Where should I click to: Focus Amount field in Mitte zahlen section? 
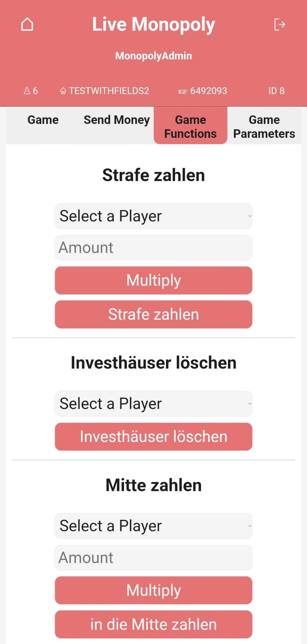point(153,558)
